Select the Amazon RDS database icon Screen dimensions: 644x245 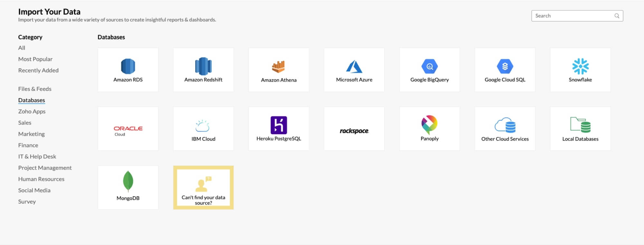tap(128, 66)
